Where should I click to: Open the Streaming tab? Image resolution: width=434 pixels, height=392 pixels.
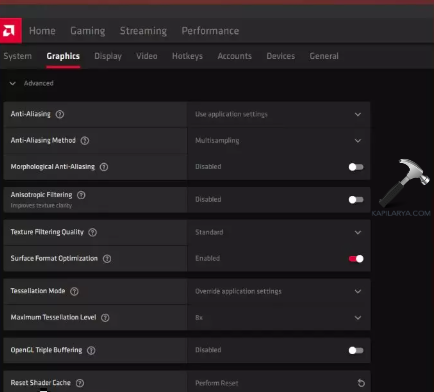click(x=143, y=31)
